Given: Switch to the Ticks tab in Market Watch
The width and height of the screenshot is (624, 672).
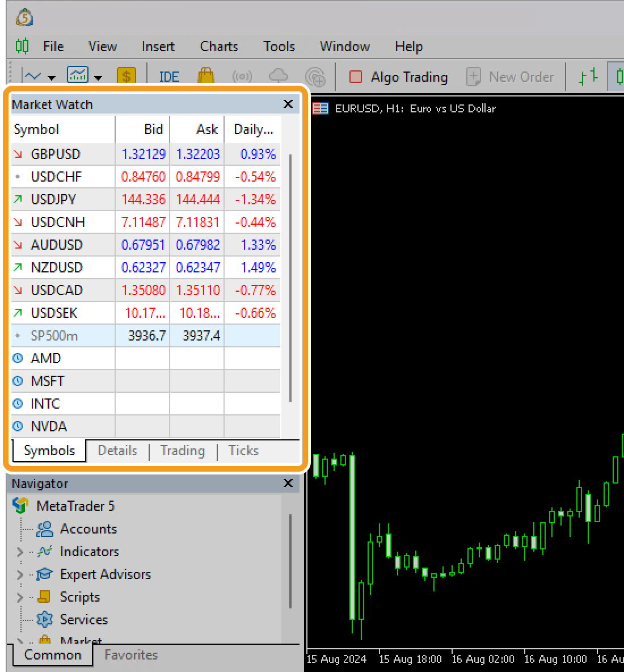Looking at the screenshot, I should [243, 450].
